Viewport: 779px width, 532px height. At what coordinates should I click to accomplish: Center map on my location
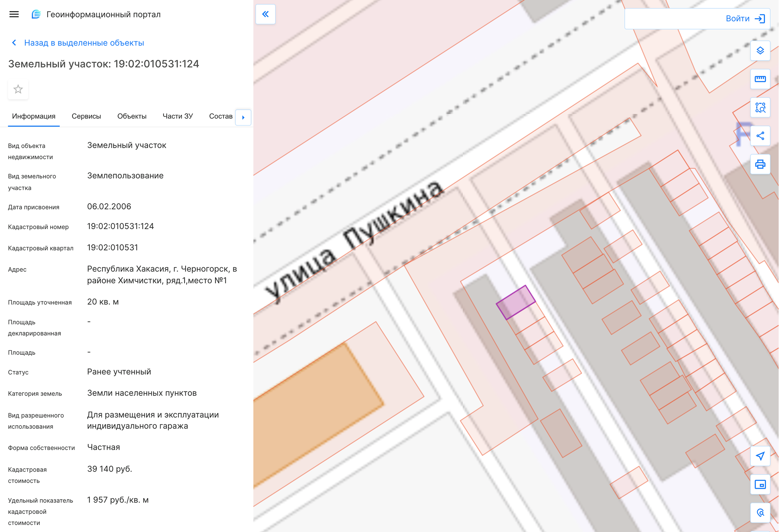[x=760, y=456]
